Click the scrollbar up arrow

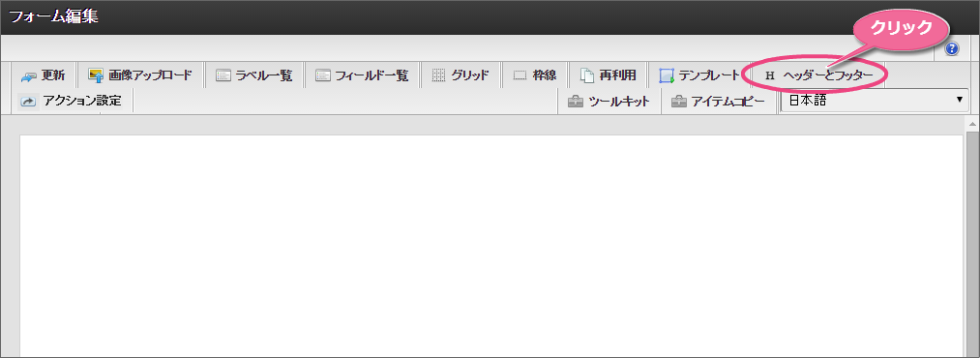coord(972,124)
